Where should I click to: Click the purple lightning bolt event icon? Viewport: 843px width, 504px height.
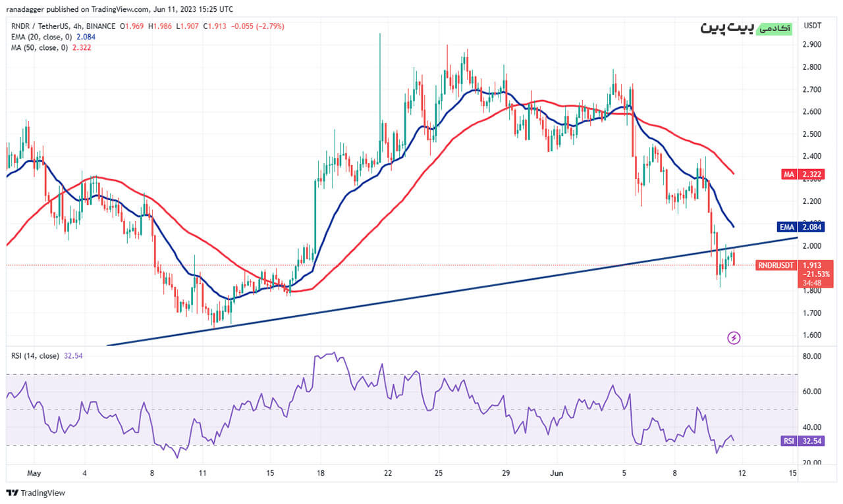[x=734, y=338]
